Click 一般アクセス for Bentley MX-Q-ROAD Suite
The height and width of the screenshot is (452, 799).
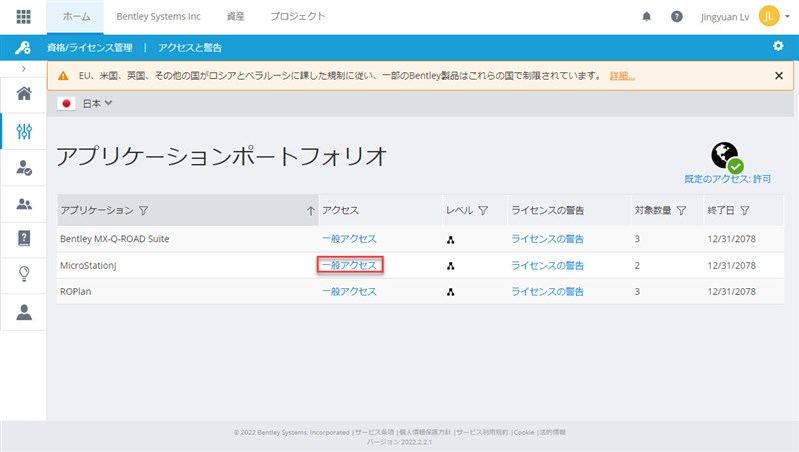tap(349, 239)
